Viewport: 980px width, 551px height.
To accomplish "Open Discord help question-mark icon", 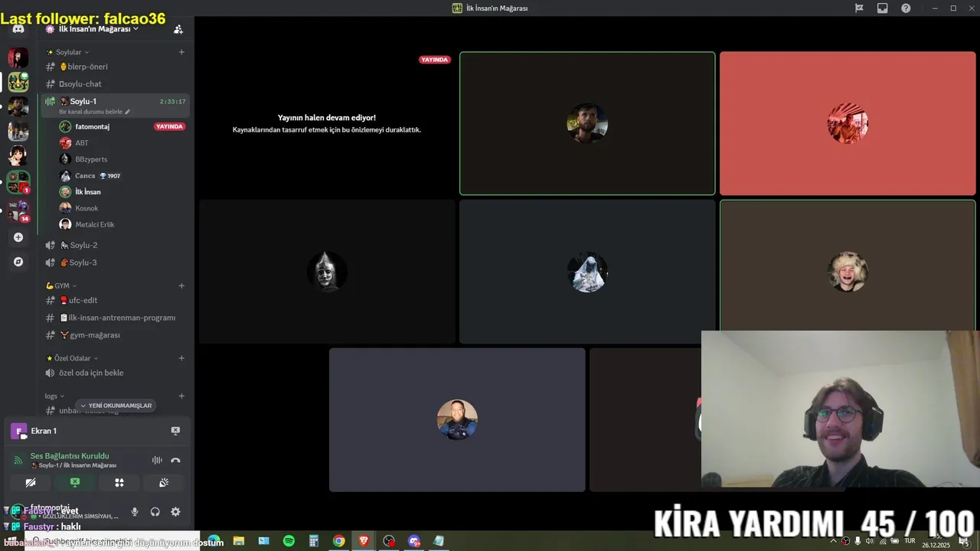I will coord(906,8).
